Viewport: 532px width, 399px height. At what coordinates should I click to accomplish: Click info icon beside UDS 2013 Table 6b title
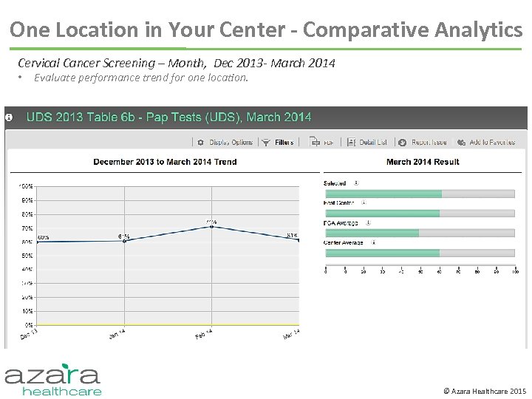point(9,117)
